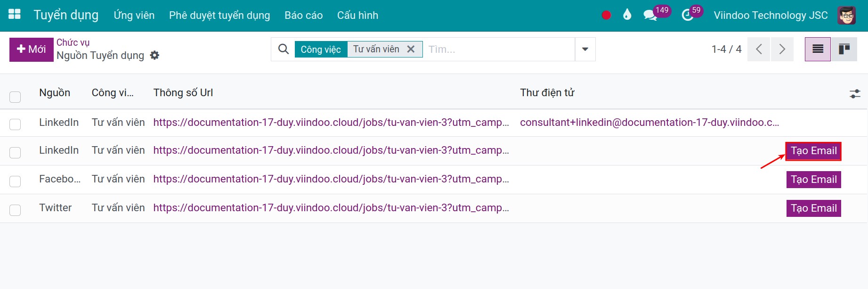
Task: Check the first LinkedIn row with email
Action: [x=15, y=124]
